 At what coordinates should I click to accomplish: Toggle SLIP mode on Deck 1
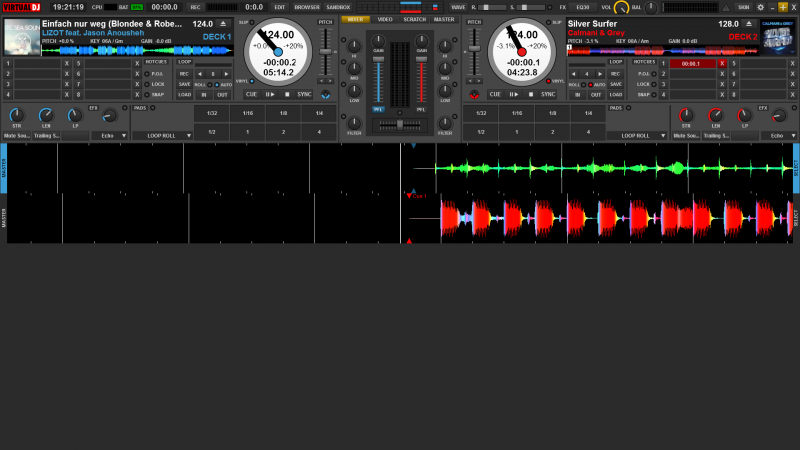(252, 22)
